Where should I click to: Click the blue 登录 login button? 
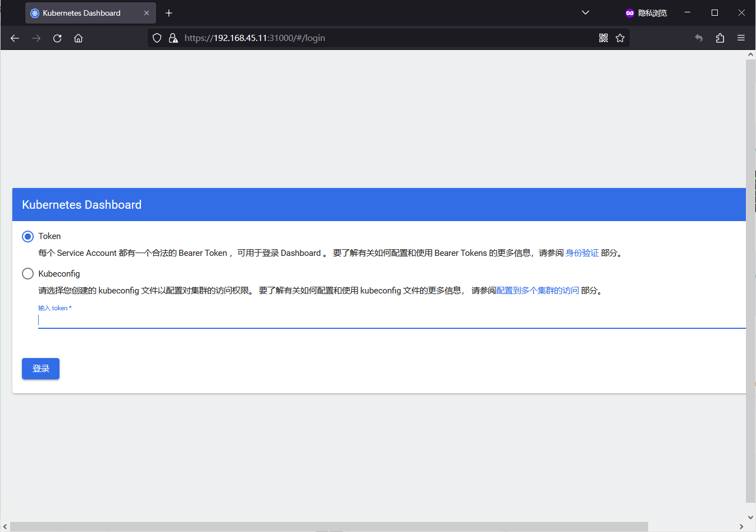pyautogui.click(x=40, y=369)
